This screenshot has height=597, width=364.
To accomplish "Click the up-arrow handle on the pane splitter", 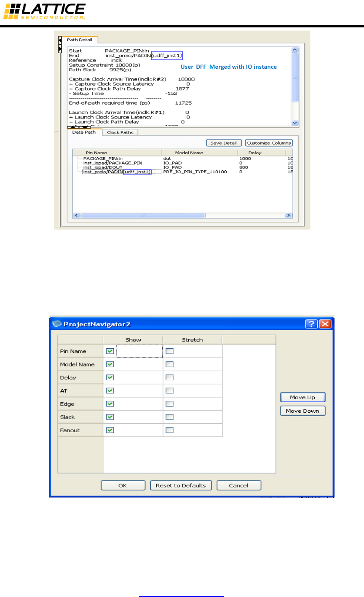I will click(x=72, y=127).
